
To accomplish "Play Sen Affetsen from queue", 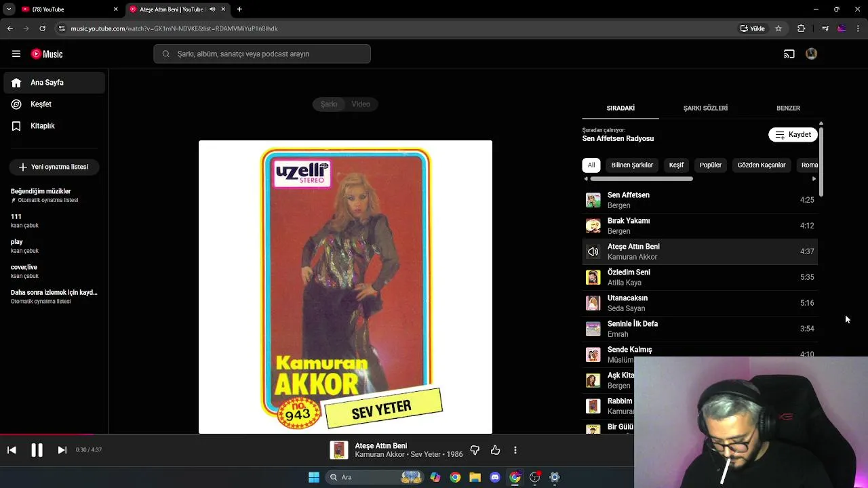I will tap(700, 200).
